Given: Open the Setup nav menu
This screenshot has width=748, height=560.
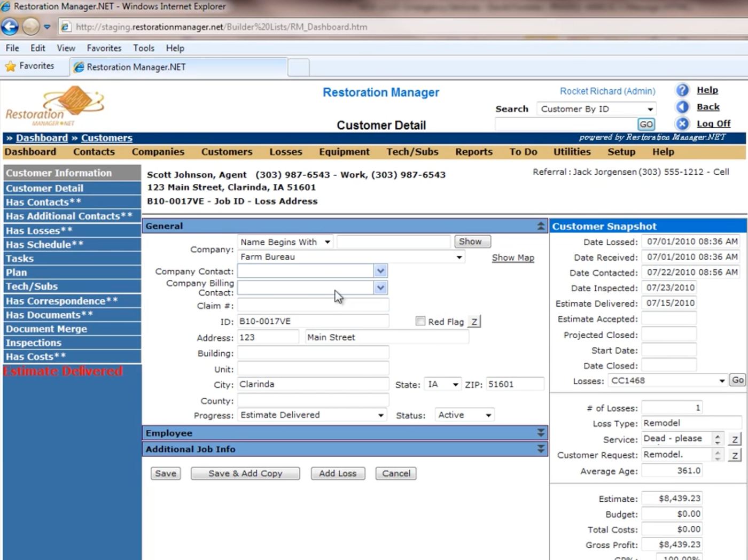Looking at the screenshot, I should tap(621, 152).
